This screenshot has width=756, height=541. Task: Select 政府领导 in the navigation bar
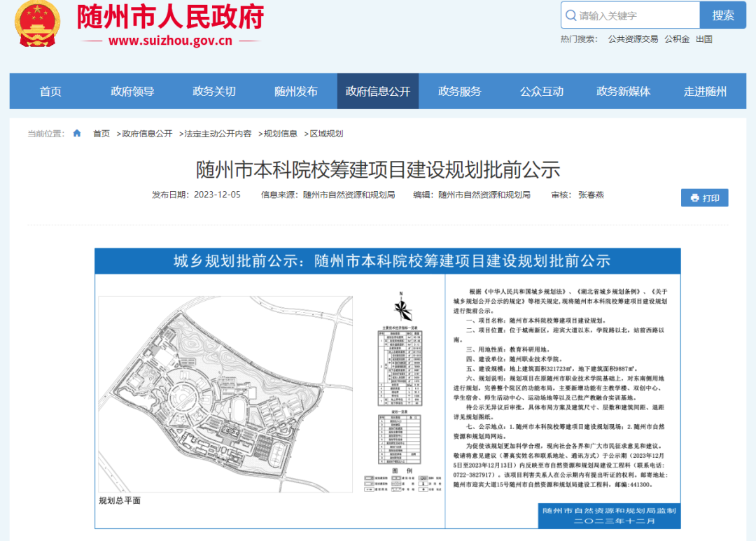point(132,91)
